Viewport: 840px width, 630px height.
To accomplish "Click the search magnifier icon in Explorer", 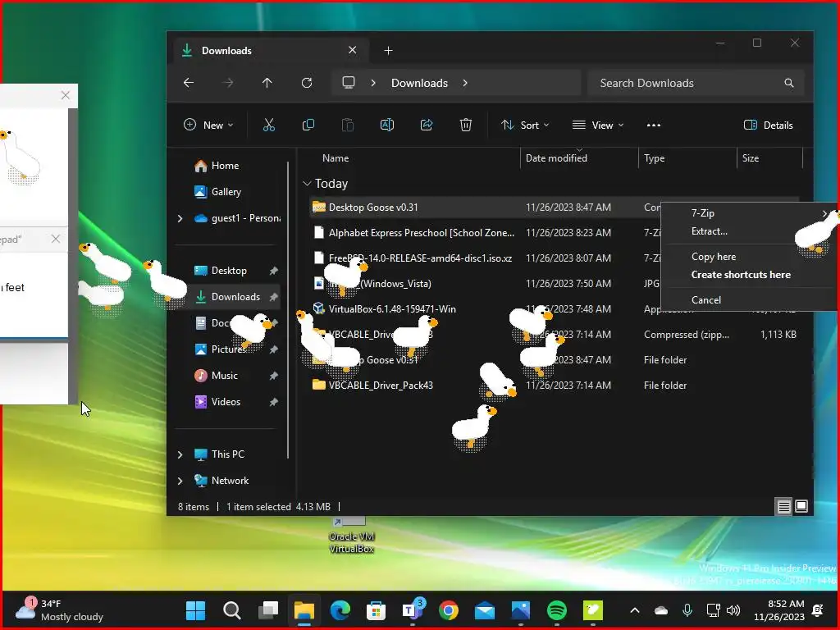I will (789, 83).
